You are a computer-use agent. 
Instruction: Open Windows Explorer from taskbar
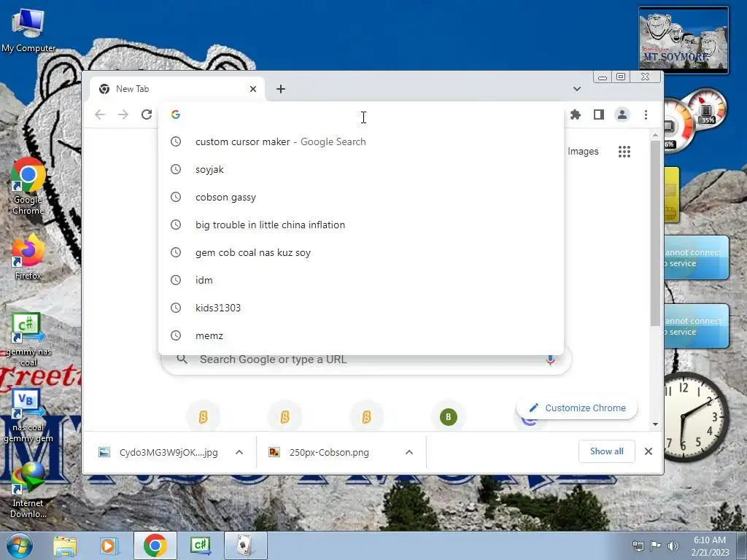65,545
